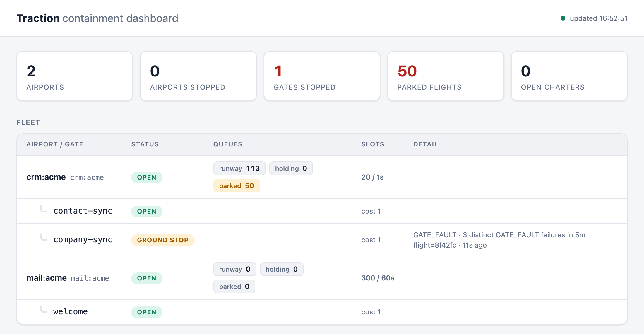The width and height of the screenshot is (644, 334).
Task: Click the parked 0 queue chip
Action: (234, 287)
